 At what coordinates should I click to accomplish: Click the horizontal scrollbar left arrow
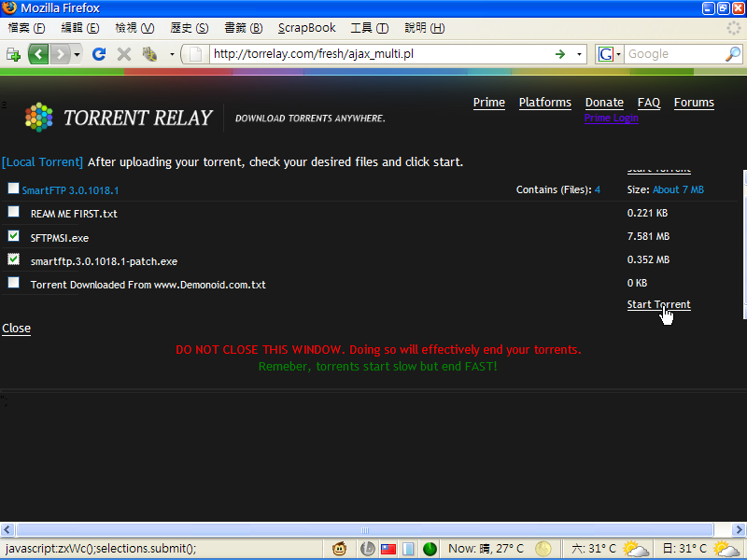click(7, 530)
